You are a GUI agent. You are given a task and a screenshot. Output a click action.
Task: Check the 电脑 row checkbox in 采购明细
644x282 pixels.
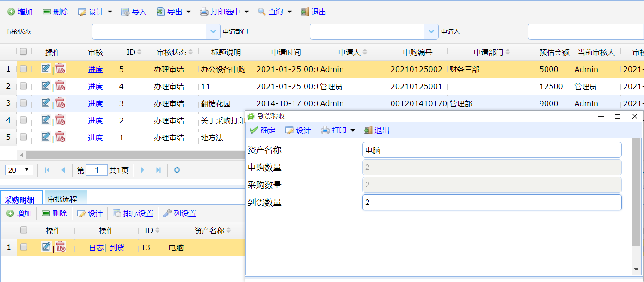click(x=24, y=247)
